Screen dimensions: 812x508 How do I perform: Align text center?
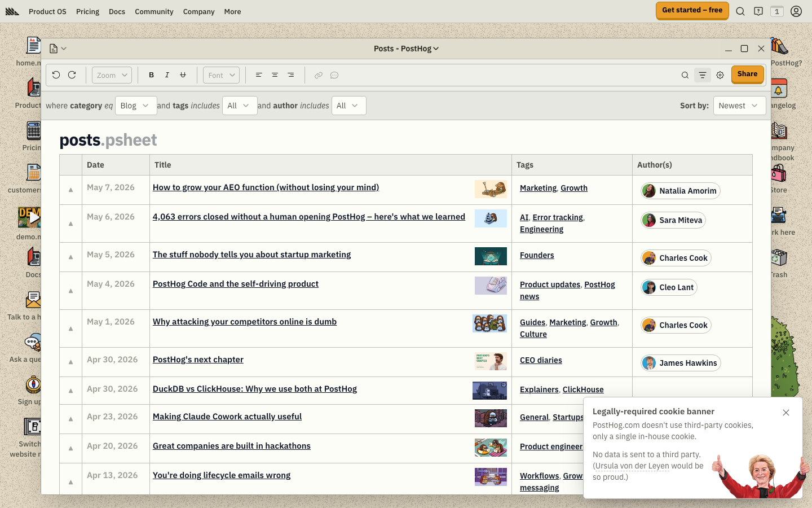(275, 75)
